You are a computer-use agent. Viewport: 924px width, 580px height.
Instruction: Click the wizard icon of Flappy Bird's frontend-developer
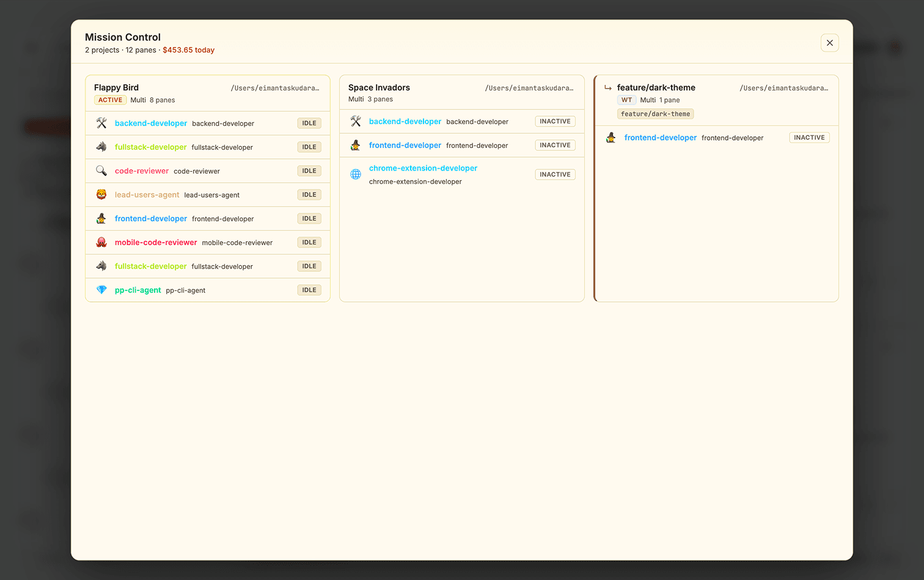tap(101, 218)
